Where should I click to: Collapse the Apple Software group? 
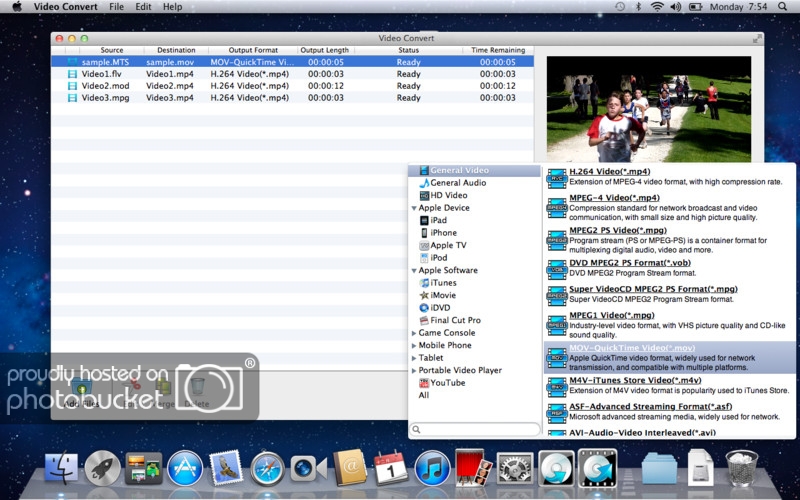[x=414, y=271]
